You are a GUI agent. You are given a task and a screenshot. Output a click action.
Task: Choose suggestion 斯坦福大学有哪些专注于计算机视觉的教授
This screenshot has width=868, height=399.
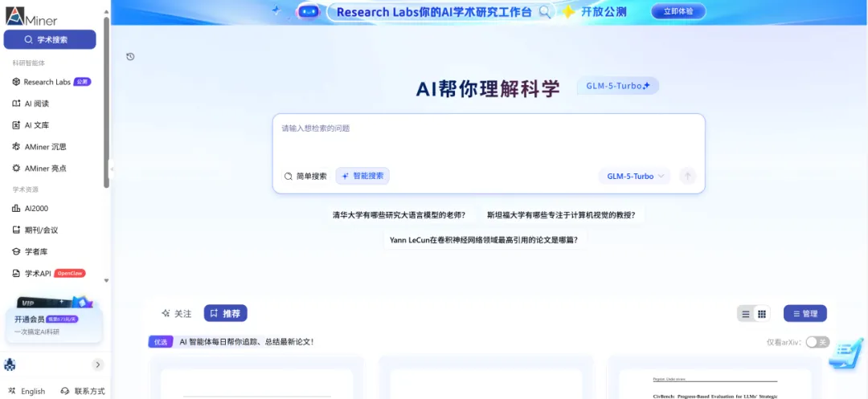[x=561, y=215]
